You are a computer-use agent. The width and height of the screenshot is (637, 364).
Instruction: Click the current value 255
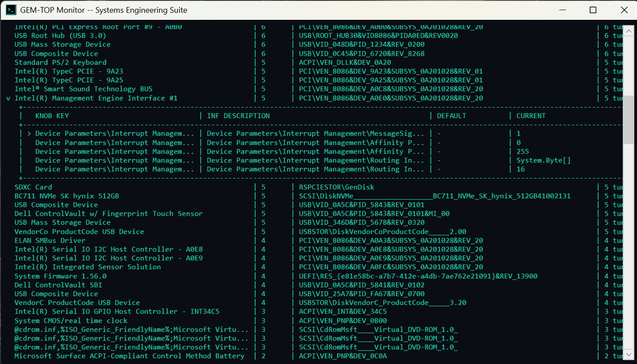click(523, 151)
